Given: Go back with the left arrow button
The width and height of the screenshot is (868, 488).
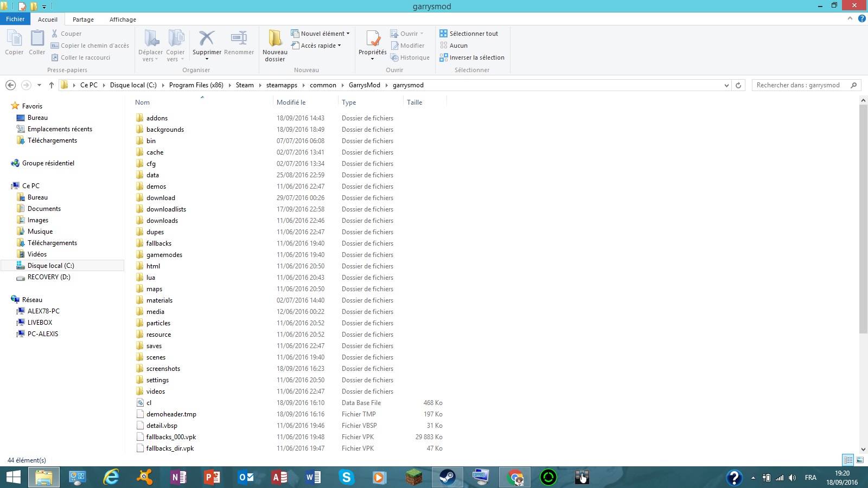Looking at the screenshot, I should point(10,85).
